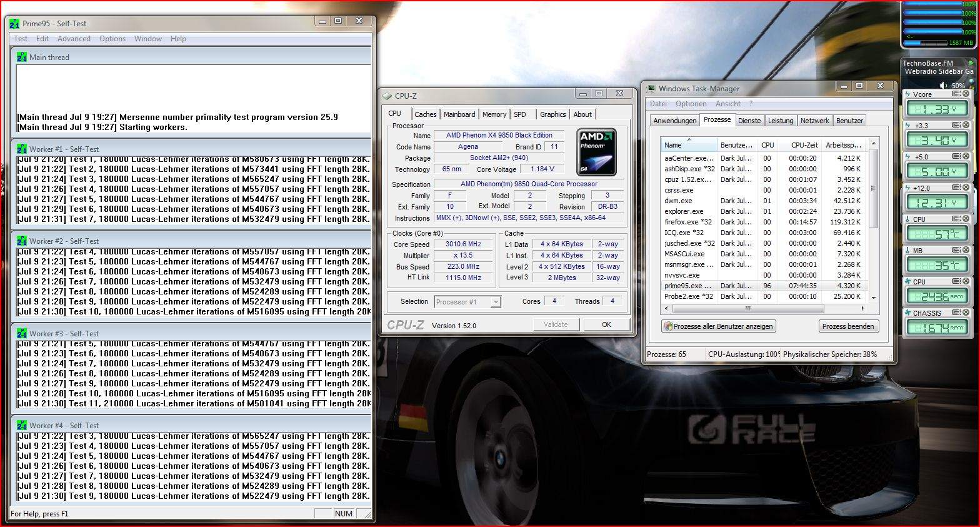
Task: Open Prime95 Test menu
Action: [x=21, y=39]
